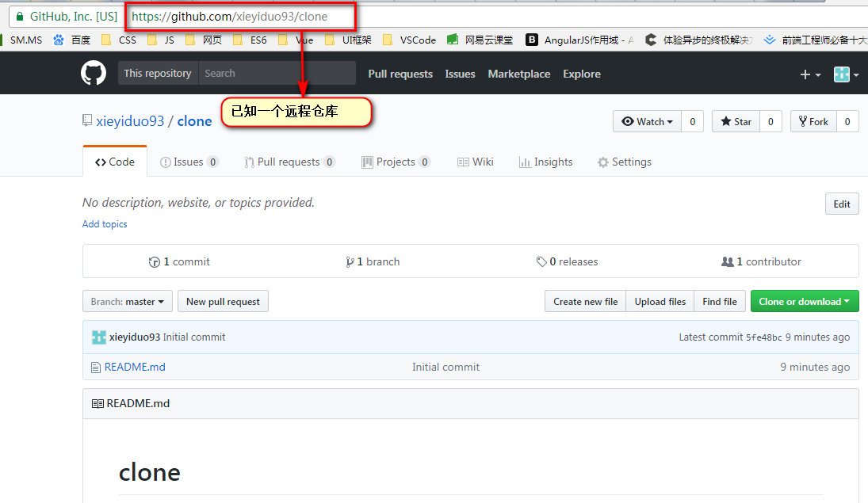This screenshot has width=868, height=503.
Task: Open the 百度 bookmark
Action: pos(72,40)
